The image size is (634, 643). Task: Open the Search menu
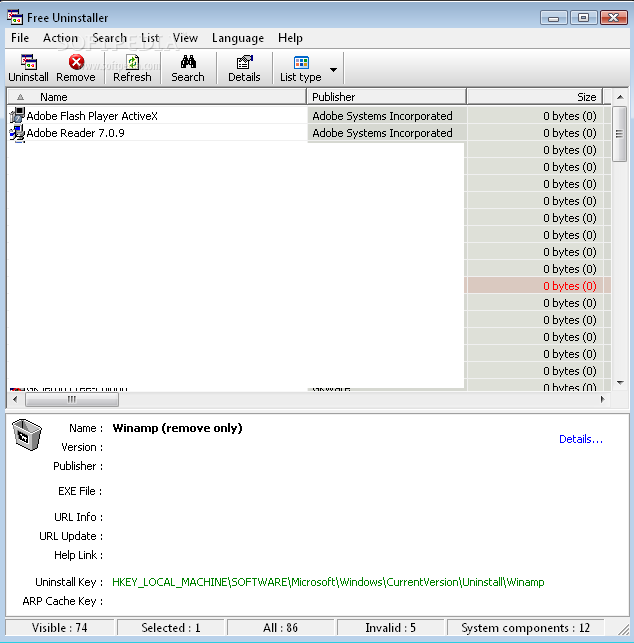pyautogui.click(x=109, y=38)
